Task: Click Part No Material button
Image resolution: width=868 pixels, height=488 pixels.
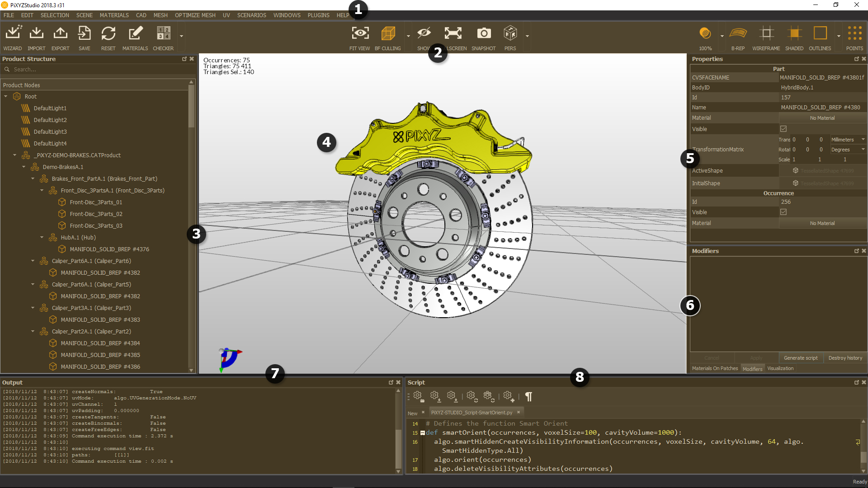Action: (822, 118)
